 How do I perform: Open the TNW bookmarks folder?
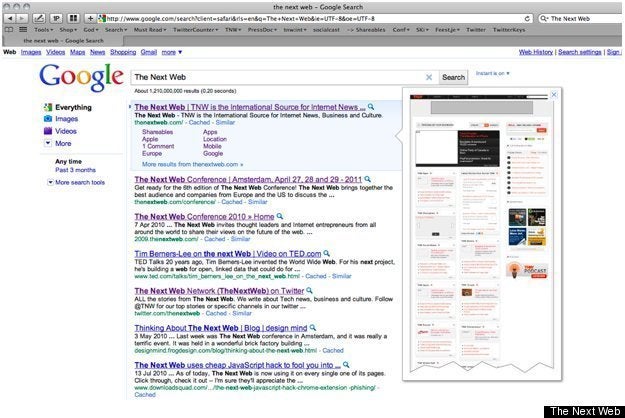[x=233, y=30]
